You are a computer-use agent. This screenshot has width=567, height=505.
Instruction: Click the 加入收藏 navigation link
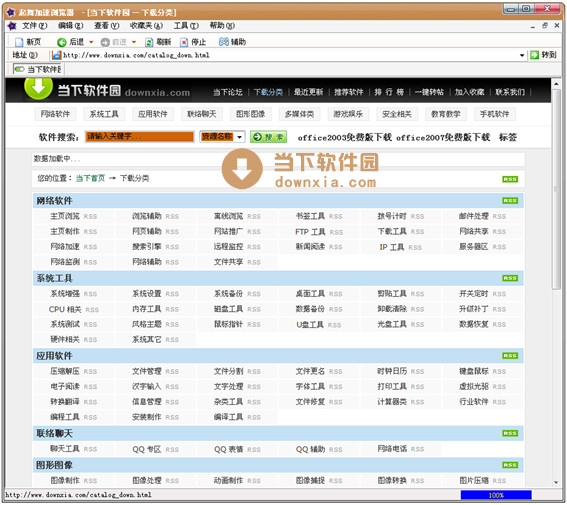tap(469, 92)
